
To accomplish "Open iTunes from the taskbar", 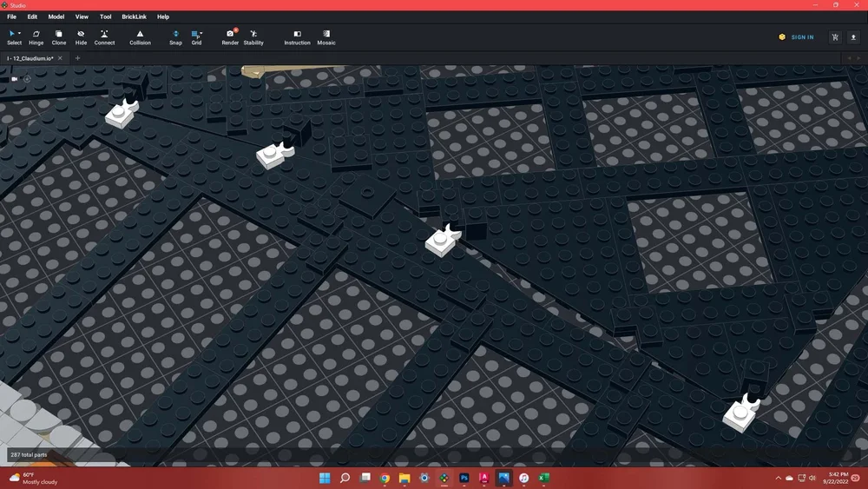I will coord(523,478).
